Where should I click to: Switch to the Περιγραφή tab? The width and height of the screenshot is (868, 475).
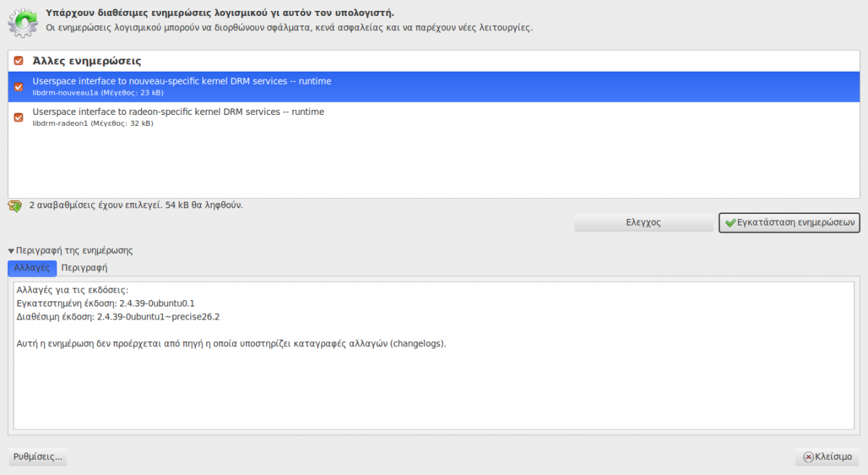click(85, 268)
